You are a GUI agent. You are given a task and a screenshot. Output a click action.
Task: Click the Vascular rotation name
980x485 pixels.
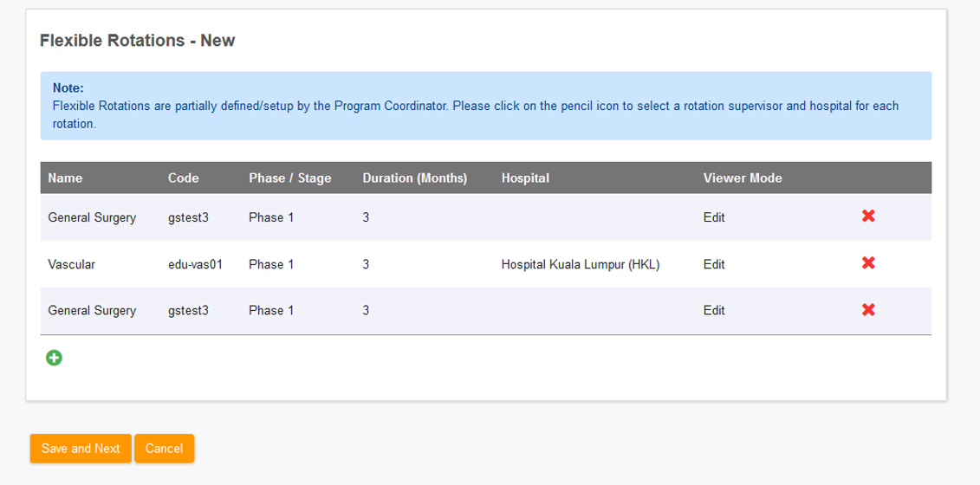pyautogui.click(x=71, y=264)
